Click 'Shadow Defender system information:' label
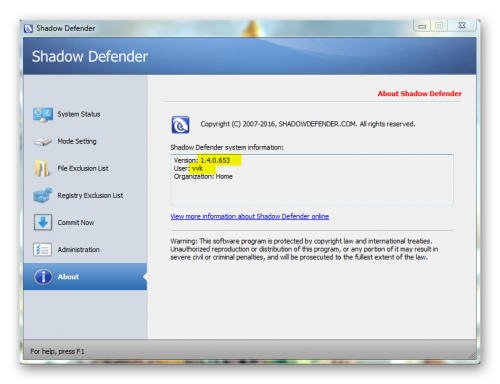This screenshot has width=500, height=384. click(227, 147)
